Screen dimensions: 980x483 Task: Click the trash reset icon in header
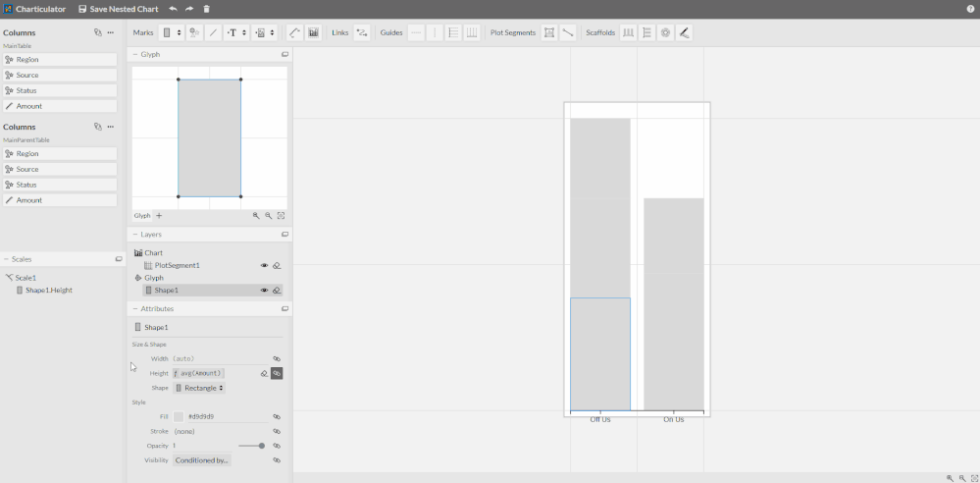click(x=207, y=10)
